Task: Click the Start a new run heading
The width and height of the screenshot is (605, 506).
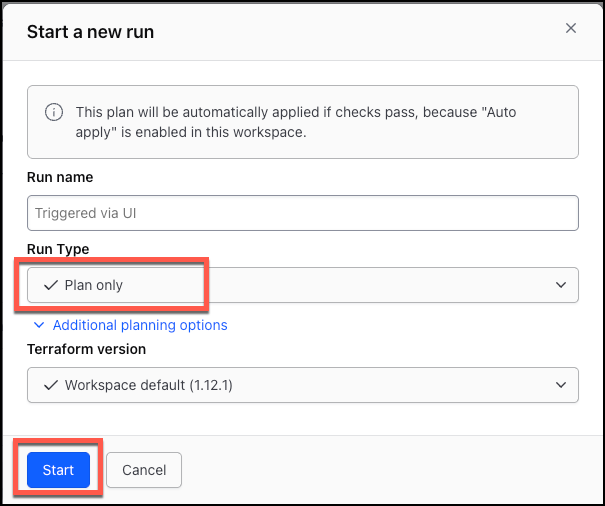Action: click(90, 32)
